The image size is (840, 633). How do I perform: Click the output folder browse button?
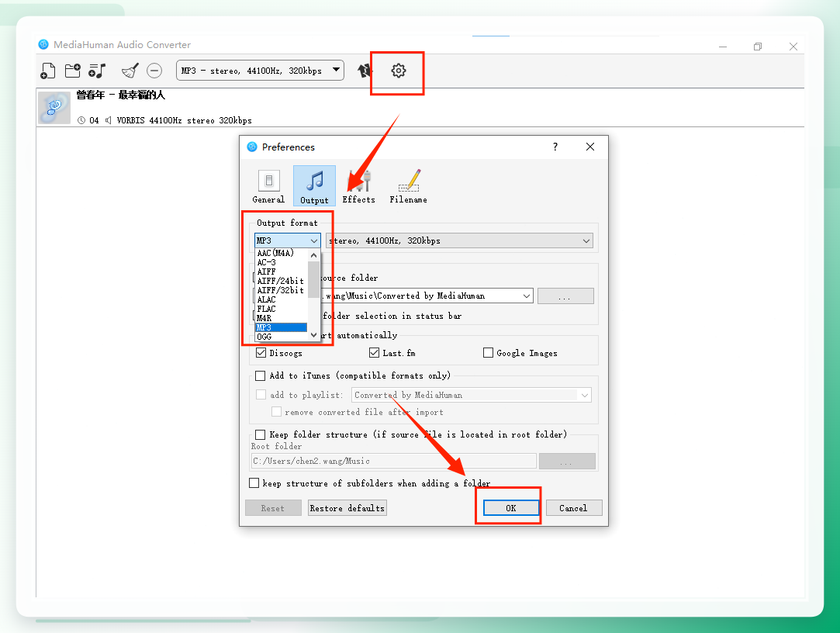tap(565, 296)
